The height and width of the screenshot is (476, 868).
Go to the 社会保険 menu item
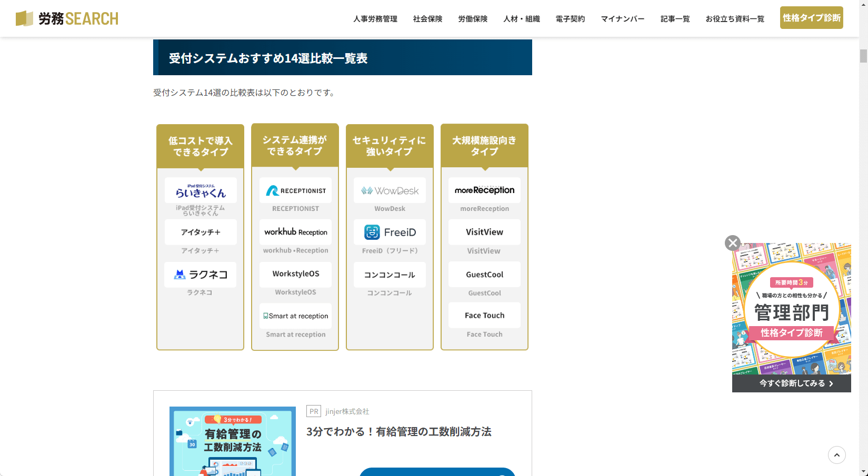point(427,19)
